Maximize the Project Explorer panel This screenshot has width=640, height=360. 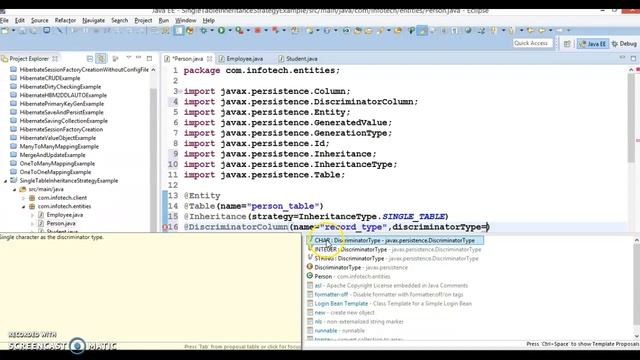149,58
